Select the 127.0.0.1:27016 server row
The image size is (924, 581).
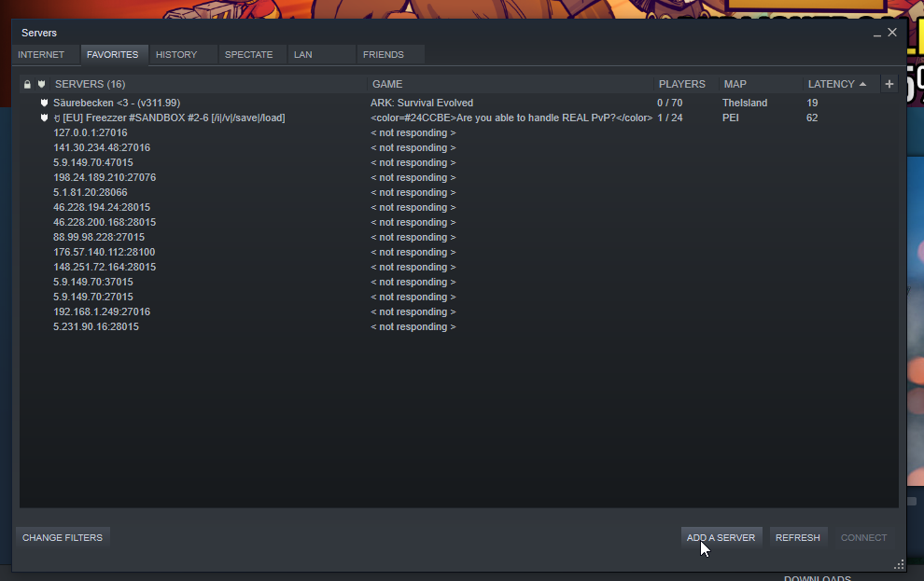coord(459,133)
